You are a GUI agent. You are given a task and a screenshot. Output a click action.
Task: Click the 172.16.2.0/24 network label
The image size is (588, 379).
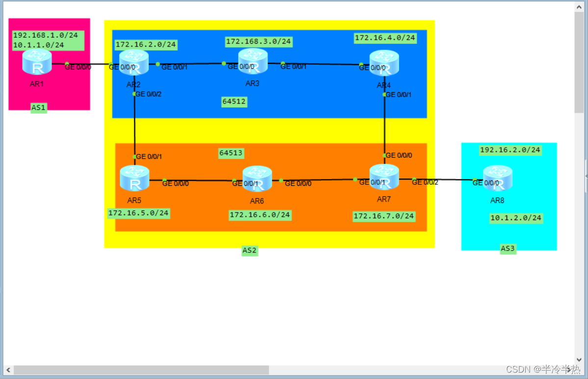pos(146,45)
